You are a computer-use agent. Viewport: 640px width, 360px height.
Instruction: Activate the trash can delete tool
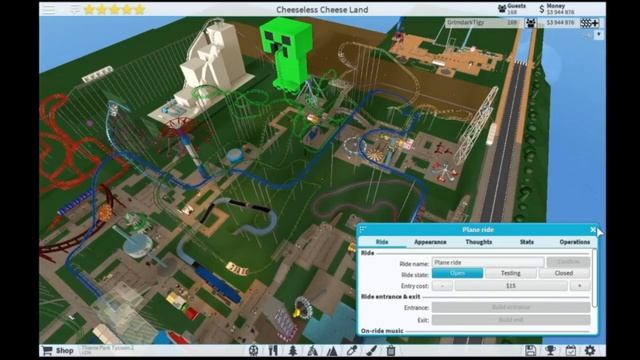391,351
